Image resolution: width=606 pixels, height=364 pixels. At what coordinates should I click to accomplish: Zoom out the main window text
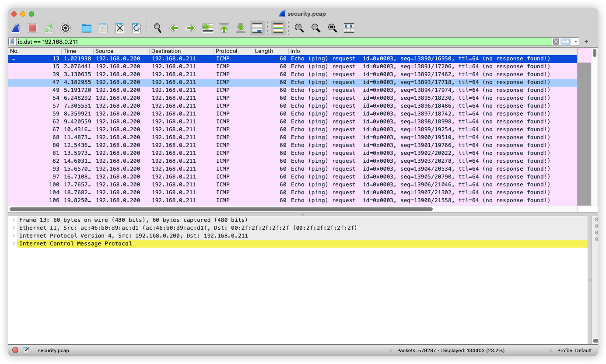click(x=316, y=28)
